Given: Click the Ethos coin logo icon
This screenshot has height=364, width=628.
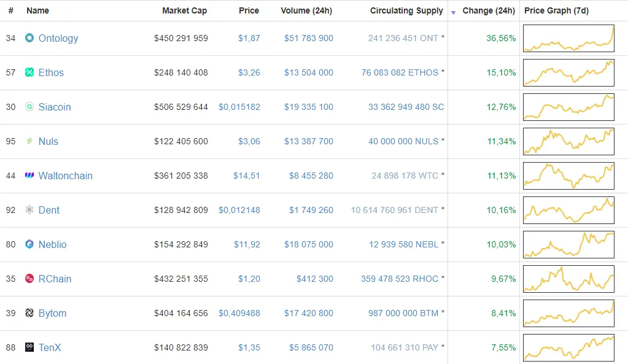Looking at the screenshot, I should point(29,72).
